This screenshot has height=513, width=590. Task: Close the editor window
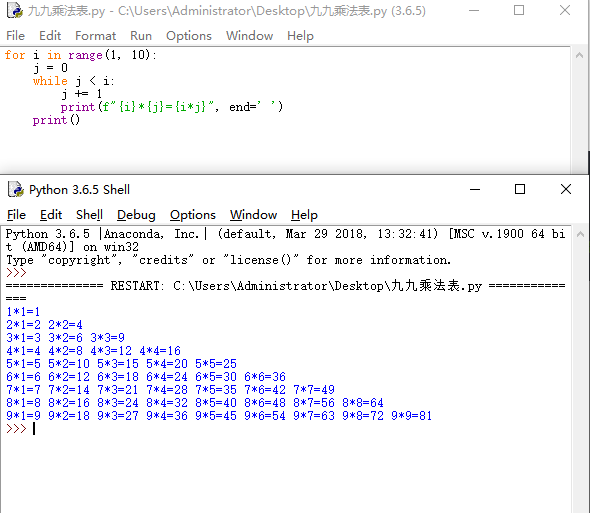(x=565, y=11)
